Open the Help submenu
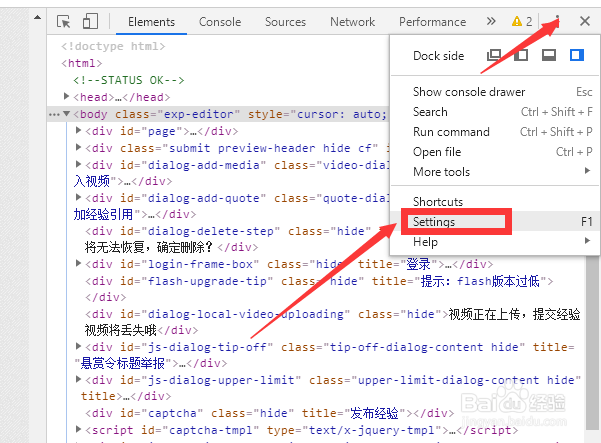601x443 pixels. [495, 241]
